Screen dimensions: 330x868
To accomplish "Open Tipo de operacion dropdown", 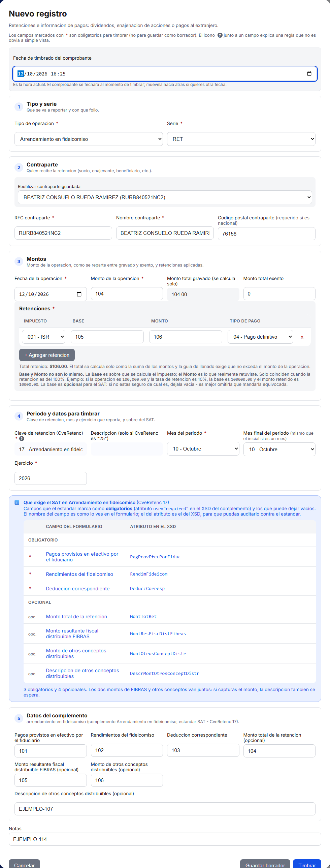I will (89, 139).
